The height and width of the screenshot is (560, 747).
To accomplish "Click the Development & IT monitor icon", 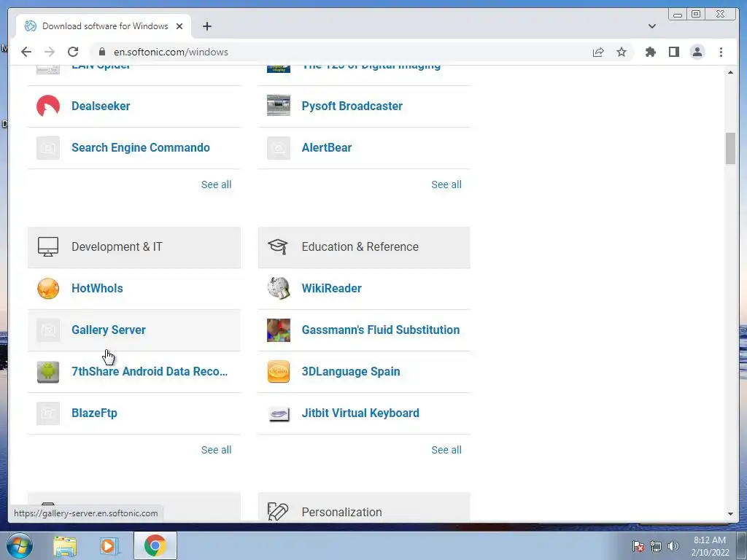I will (x=48, y=246).
